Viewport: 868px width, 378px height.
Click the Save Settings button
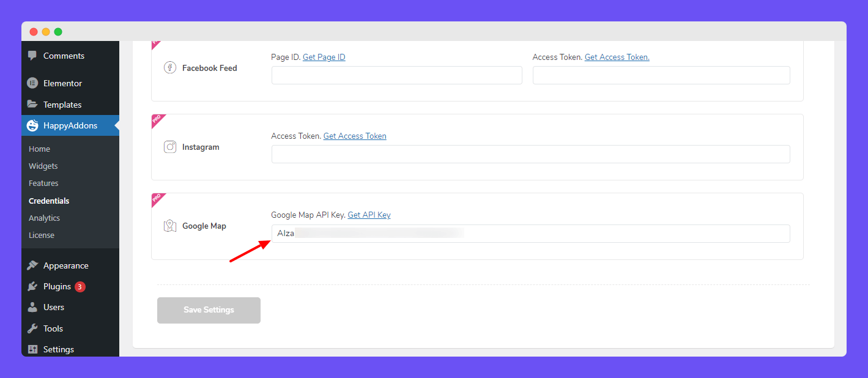point(209,310)
